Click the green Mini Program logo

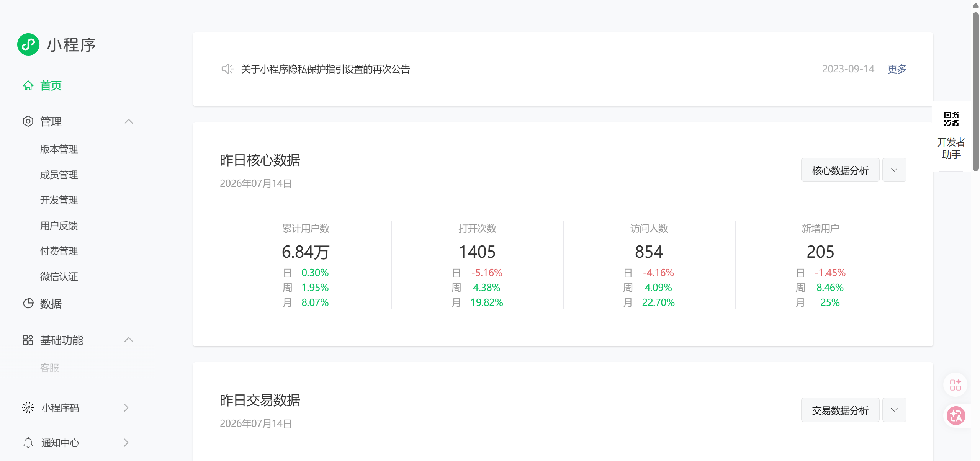pyautogui.click(x=28, y=44)
